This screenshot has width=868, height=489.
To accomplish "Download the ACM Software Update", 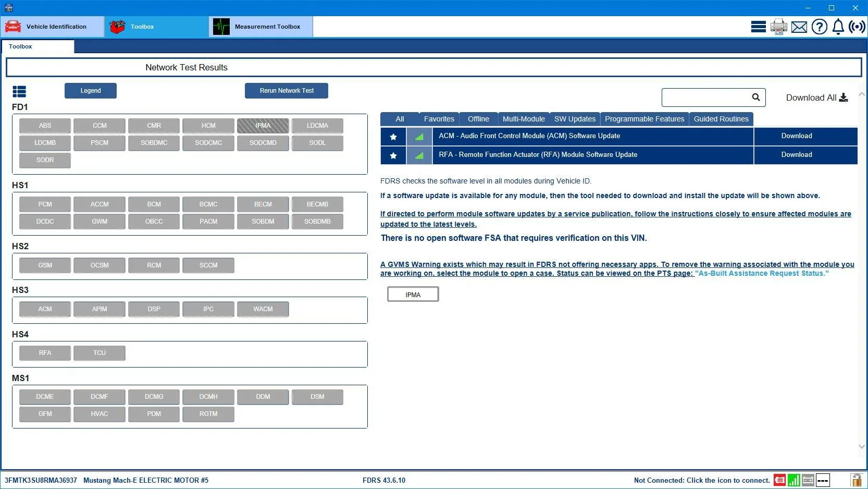I will (805, 136).
